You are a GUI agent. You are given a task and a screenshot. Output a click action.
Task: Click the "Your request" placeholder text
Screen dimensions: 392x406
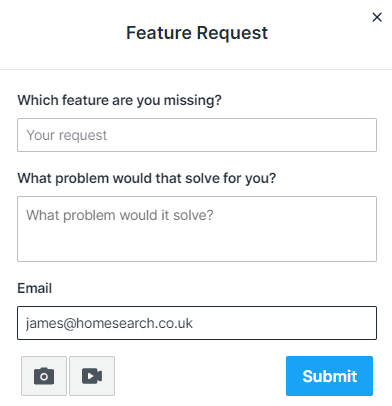point(67,135)
